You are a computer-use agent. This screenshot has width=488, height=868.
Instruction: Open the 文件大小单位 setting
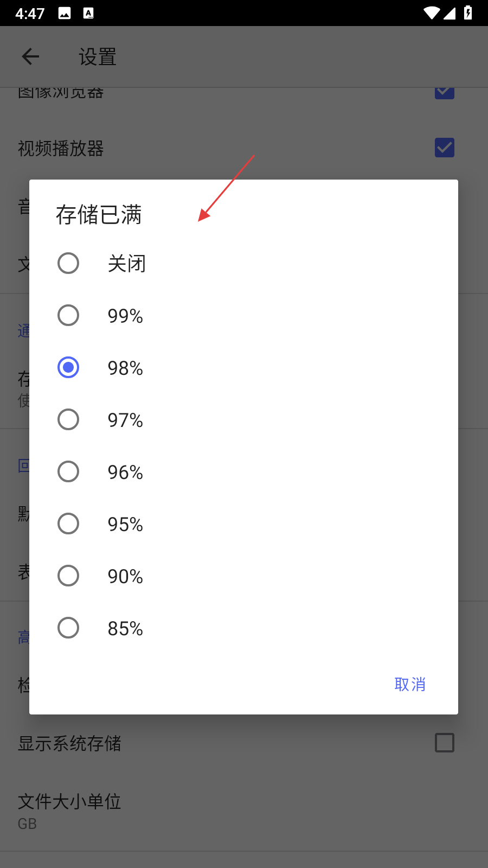(x=69, y=810)
